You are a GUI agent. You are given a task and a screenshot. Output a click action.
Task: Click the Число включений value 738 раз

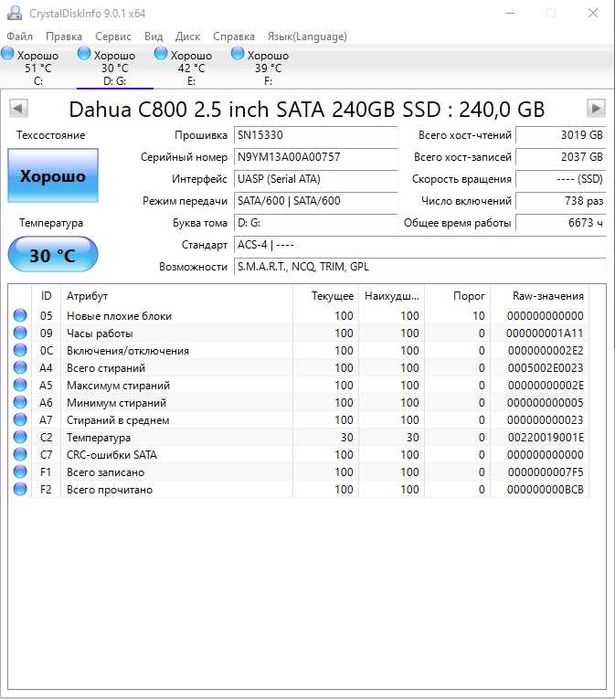[561, 201]
